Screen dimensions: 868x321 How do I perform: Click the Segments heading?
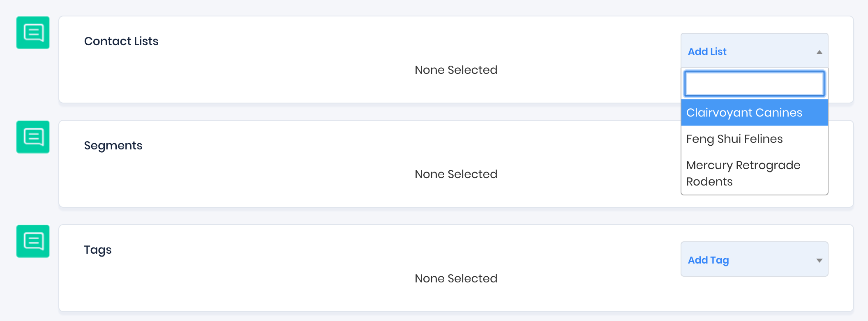point(113,146)
